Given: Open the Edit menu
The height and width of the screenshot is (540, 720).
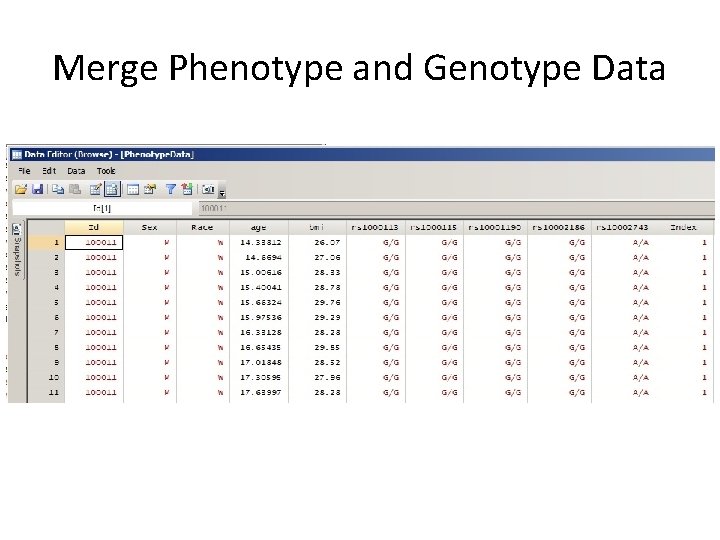Looking at the screenshot, I should pyautogui.click(x=49, y=171).
